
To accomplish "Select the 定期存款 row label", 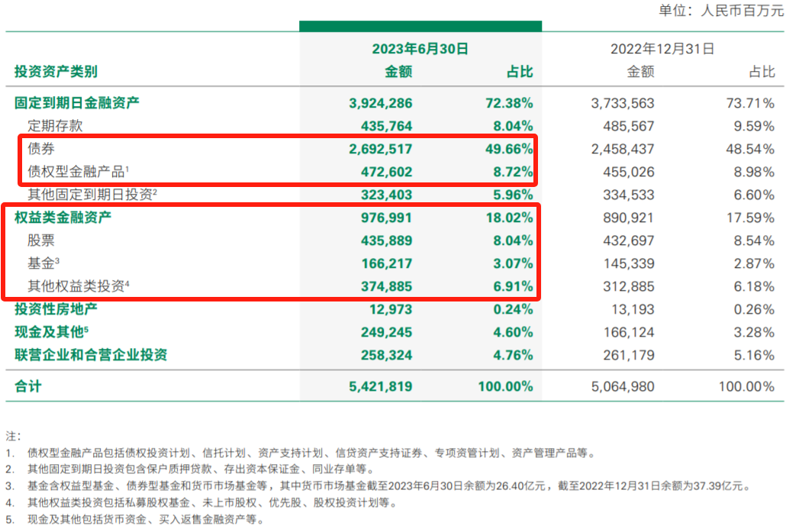I will pos(55,126).
